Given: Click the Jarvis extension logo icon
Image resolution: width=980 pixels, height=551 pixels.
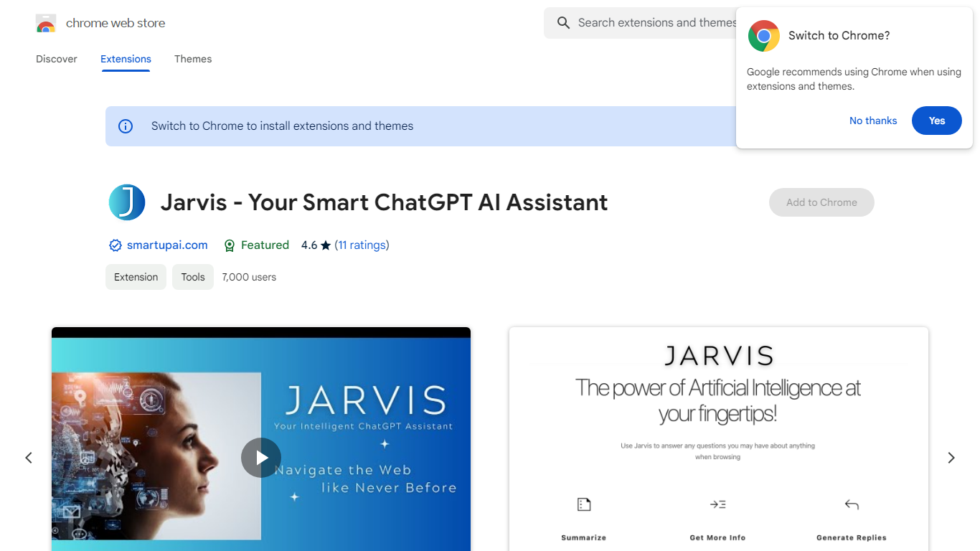Looking at the screenshot, I should click(x=127, y=202).
